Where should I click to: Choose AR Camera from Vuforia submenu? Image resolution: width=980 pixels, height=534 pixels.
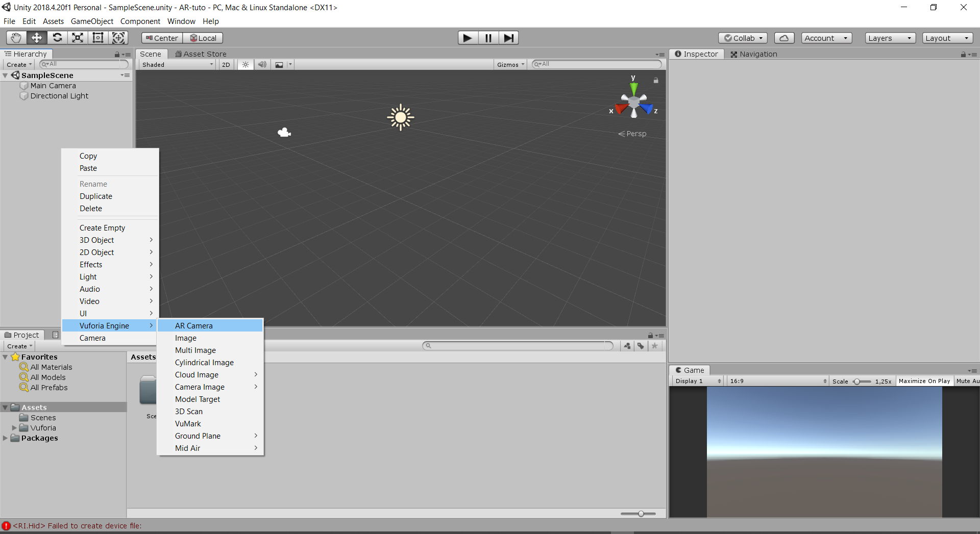[194, 326]
